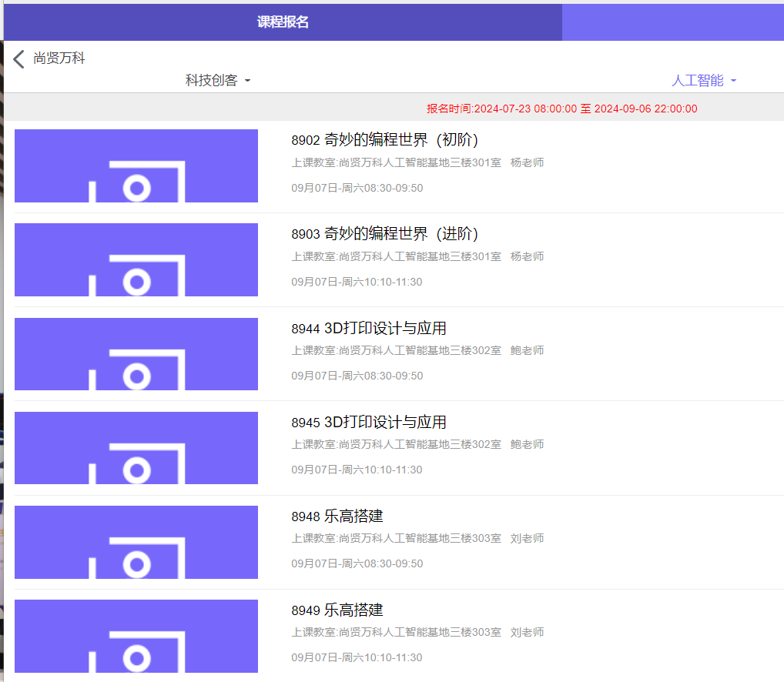Click the image for course 8944
The width and height of the screenshot is (784, 682).
136,354
